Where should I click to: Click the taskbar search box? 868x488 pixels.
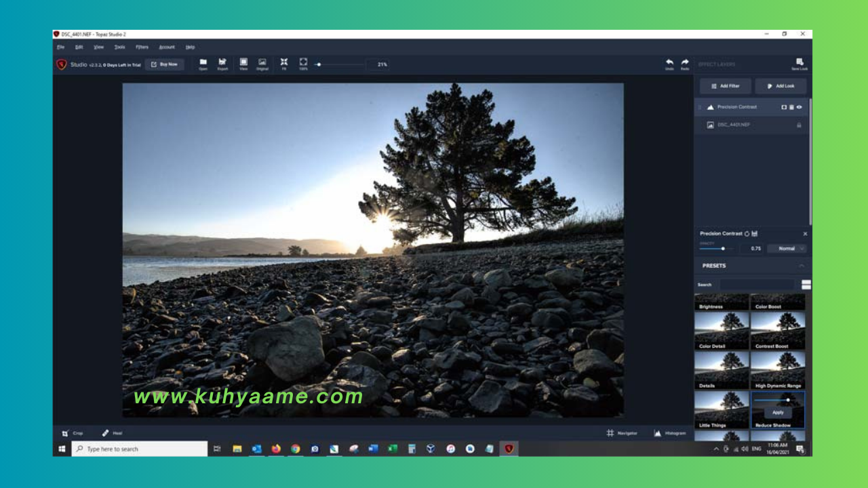coord(140,449)
